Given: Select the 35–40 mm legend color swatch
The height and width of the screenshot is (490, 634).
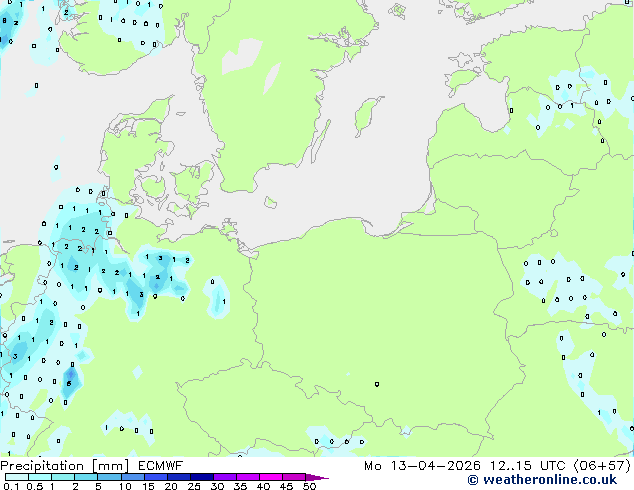Looking at the screenshot, I should 247,477.
